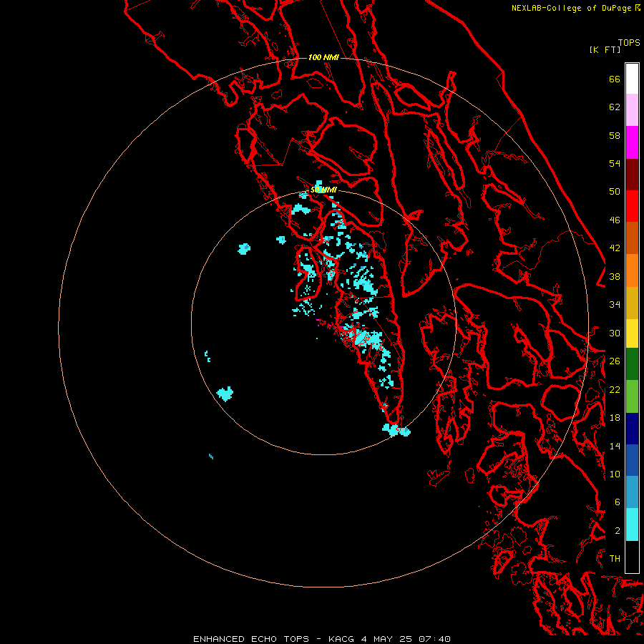Click the cyan 10 kft legend swatch
This screenshot has width=644, height=644.
click(632, 525)
